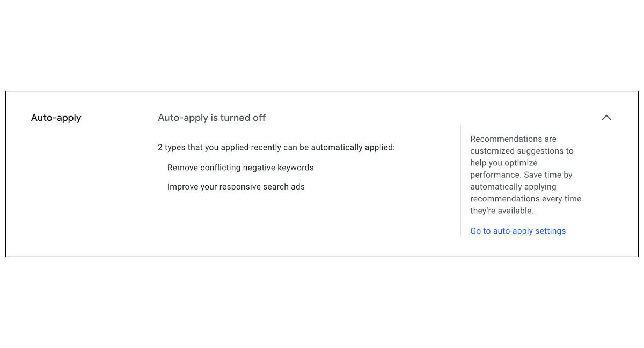Click the "Auto-apply is turned off" status heading
Image resolution: width=644 pixels, height=348 pixels.
(211, 118)
